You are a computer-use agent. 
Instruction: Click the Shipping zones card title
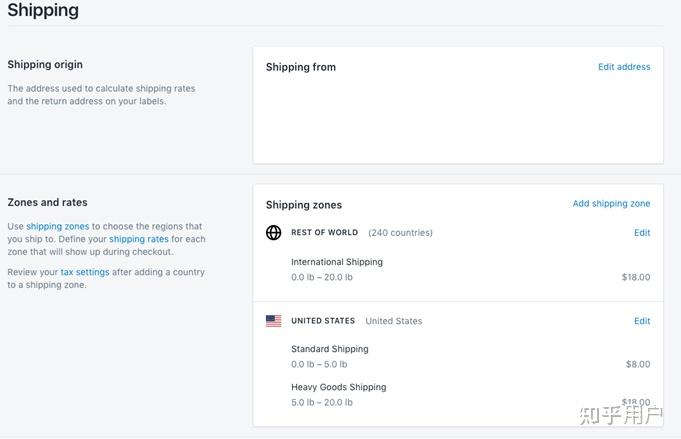click(x=304, y=205)
